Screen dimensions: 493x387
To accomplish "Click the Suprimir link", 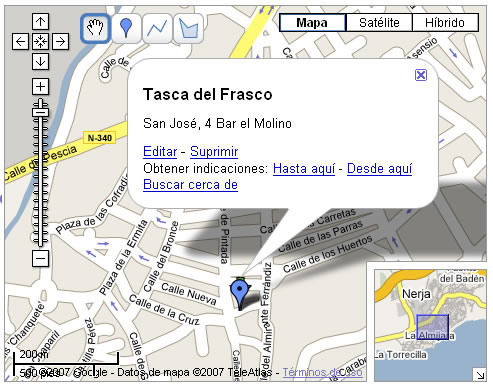I will (214, 152).
